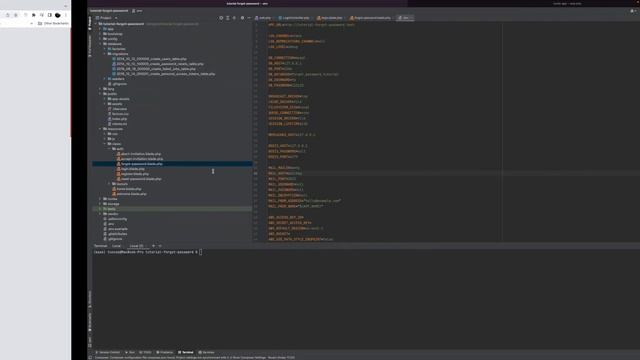
Task: Collapse the auth folder arrow
Action: tap(109, 149)
